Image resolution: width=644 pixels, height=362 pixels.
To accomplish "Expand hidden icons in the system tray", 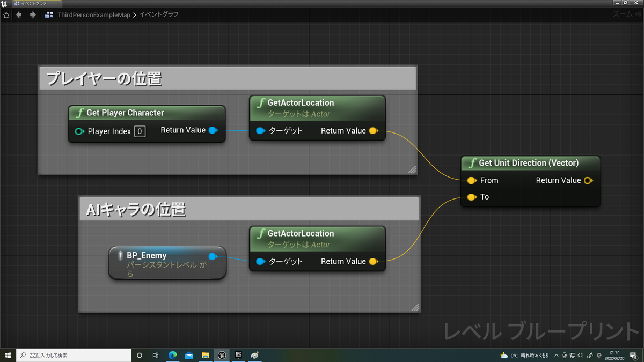I will (x=557, y=354).
